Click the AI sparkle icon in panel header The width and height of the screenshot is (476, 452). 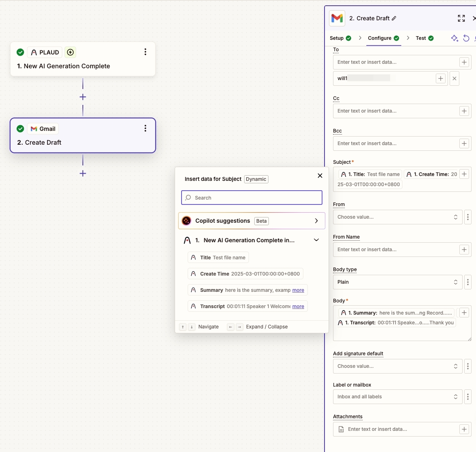[x=454, y=38]
